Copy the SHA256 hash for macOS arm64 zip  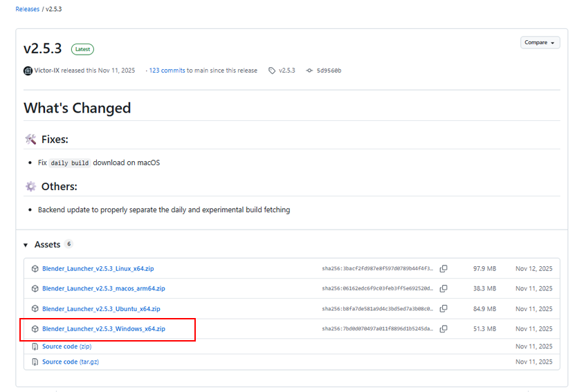[x=443, y=288]
